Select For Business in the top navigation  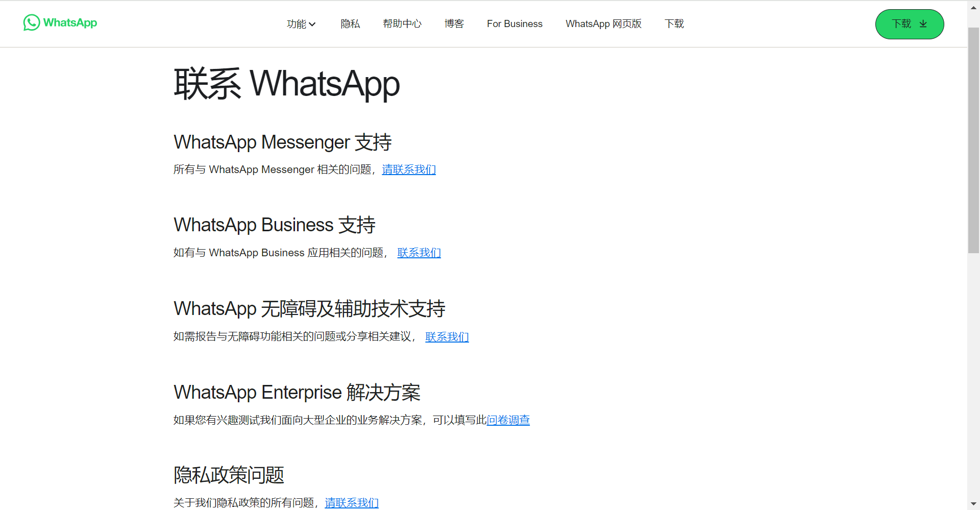514,24
